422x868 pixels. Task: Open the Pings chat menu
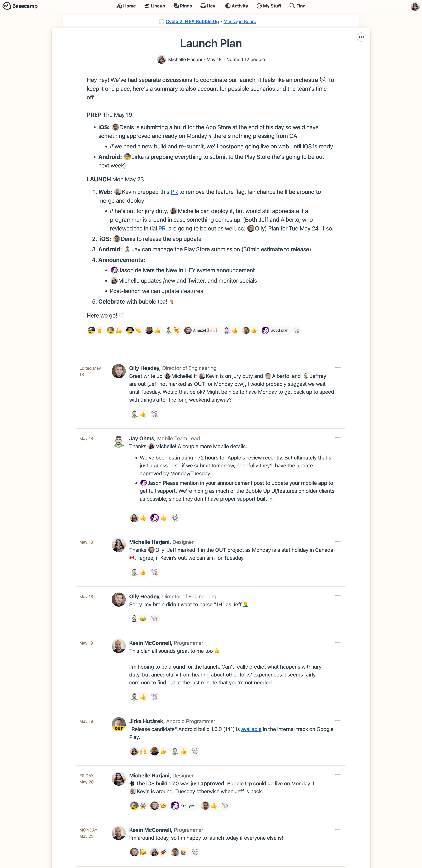[x=183, y=6]
